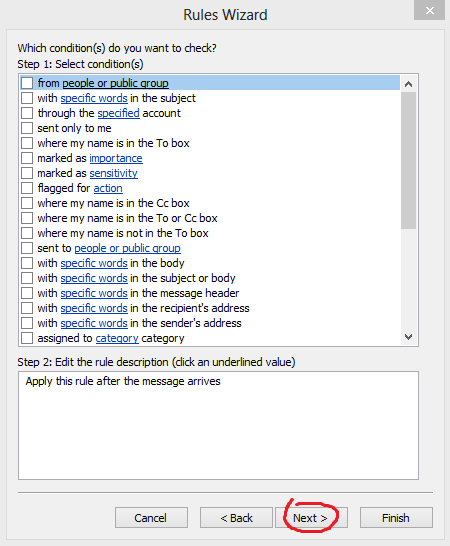Cancel the Rules Wizard
Screen dimensions: 450x546
(x=151, y=518)
